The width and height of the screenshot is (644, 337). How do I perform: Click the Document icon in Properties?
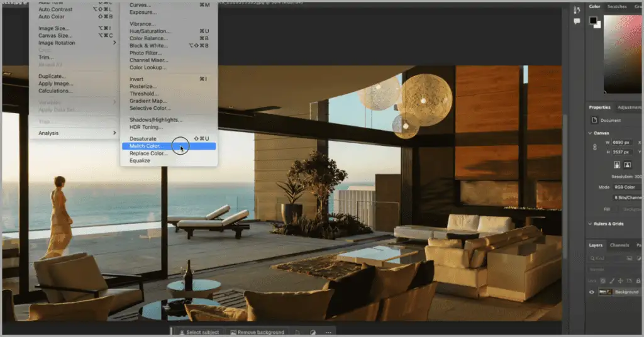click(x=594, y=120)
